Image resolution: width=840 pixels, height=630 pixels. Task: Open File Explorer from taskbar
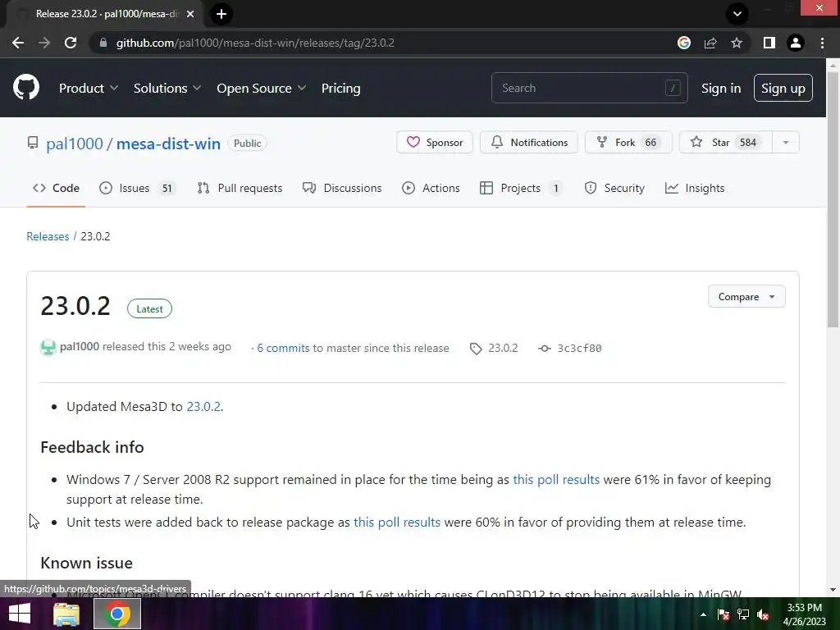66,614
